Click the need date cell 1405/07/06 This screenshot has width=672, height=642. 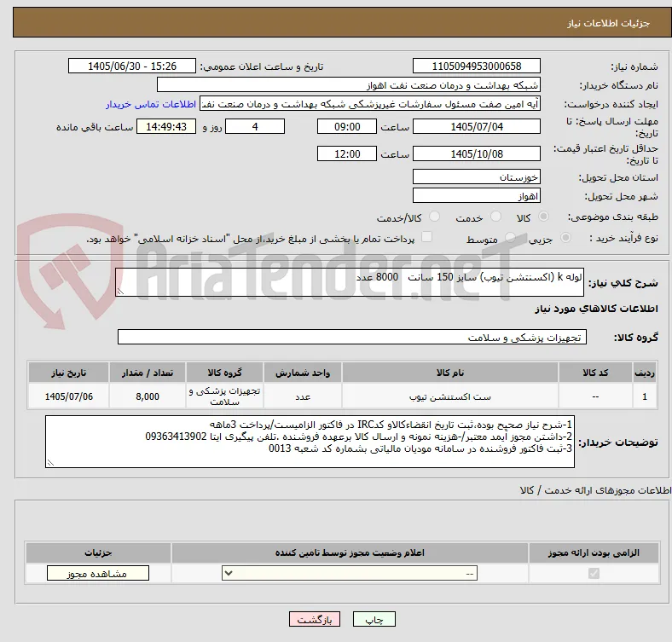[68, 396]
